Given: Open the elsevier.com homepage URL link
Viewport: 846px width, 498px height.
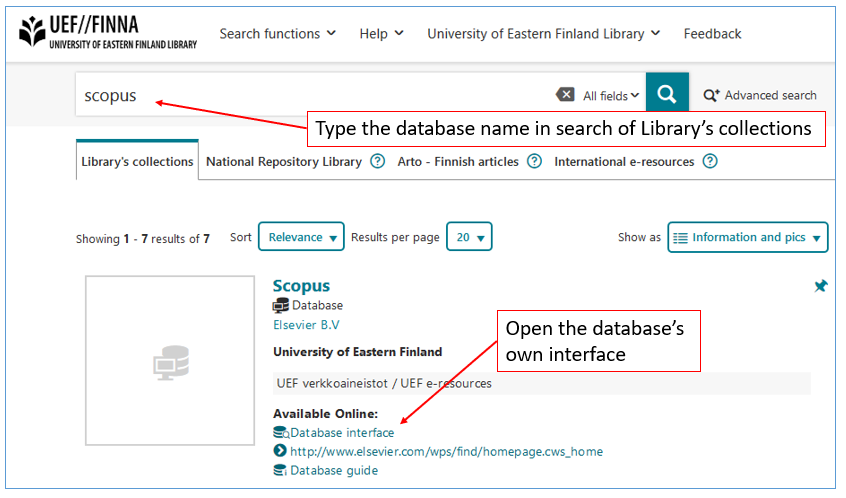Looking at the screenshot, I should pyautogui.click(x=446, y=451).
